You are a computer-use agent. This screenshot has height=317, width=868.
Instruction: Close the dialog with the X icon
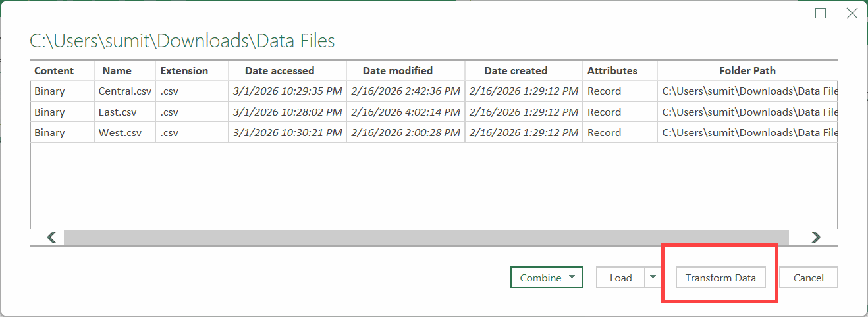tap(852, 13)
